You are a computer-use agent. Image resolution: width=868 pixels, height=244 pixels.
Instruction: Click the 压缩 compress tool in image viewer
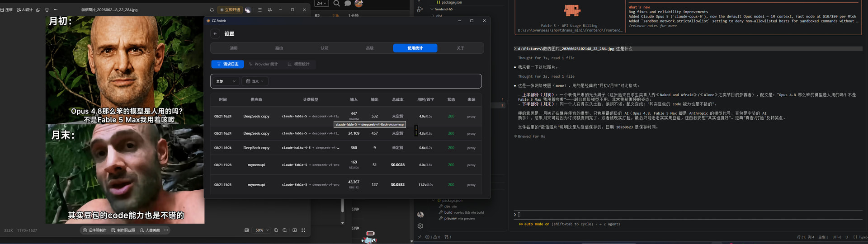6,9
